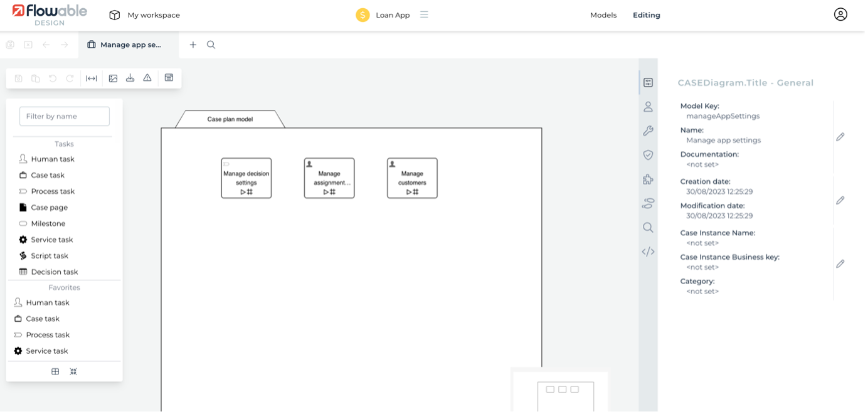Screen dimensions: 868x414
Task: Open the wrench settings panel icon
Action: point(648,131)
